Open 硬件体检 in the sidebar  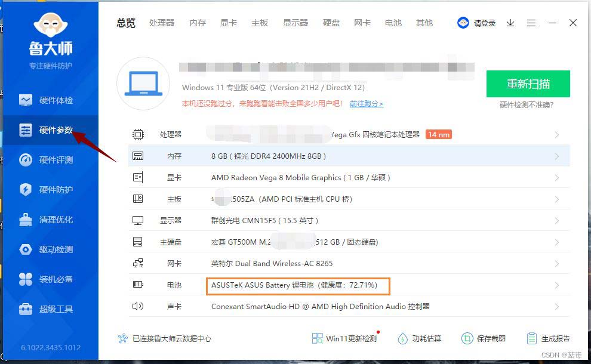(45, 100)
